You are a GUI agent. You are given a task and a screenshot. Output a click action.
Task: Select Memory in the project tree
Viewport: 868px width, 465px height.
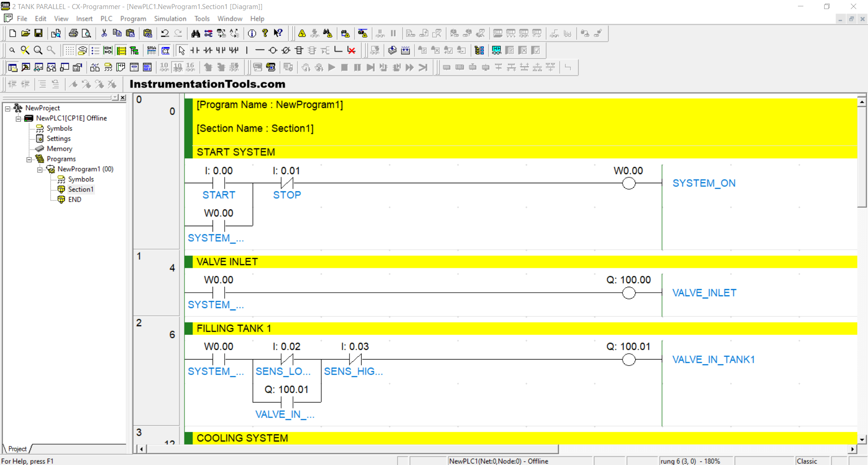[x=59, y=149]
